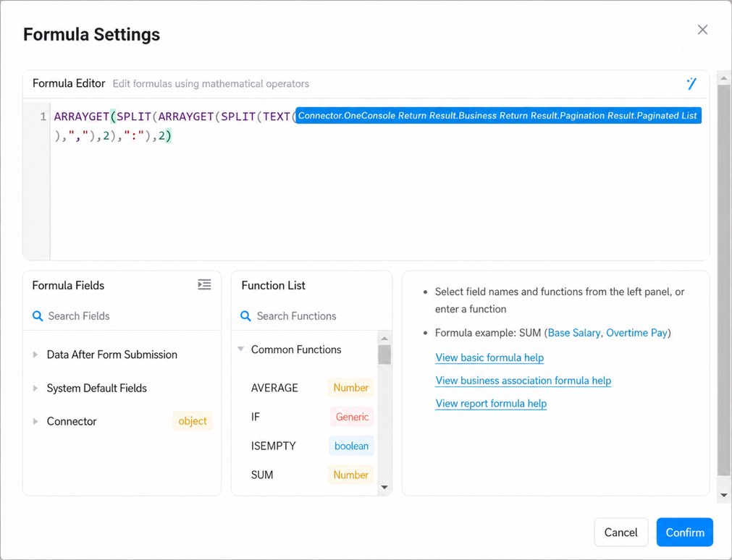
Task: Open View report formula help link
Action: (491, 403)
